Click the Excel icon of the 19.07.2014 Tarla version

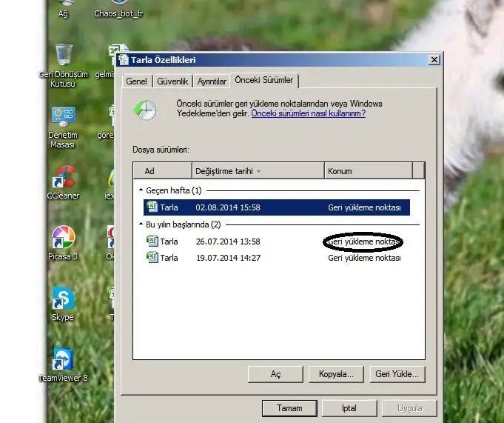(152, 258)
